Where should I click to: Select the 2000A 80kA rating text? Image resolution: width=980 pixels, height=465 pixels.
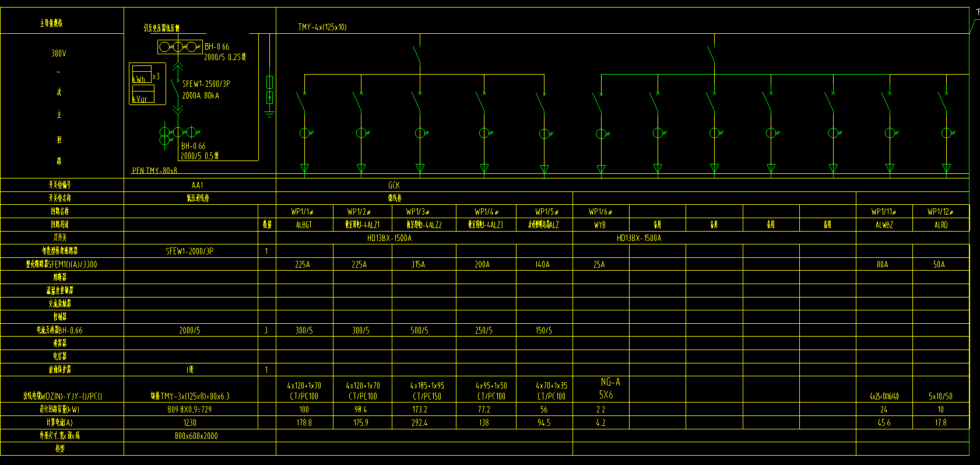201,96
